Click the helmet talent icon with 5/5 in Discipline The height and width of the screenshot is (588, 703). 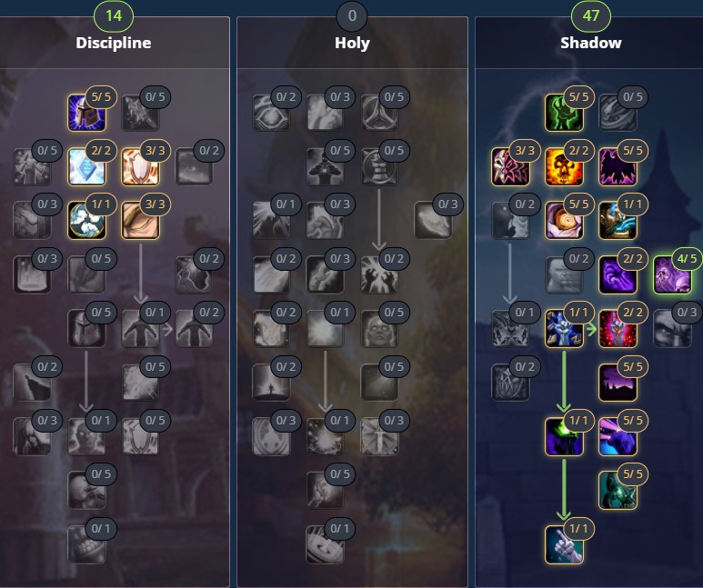86,113
